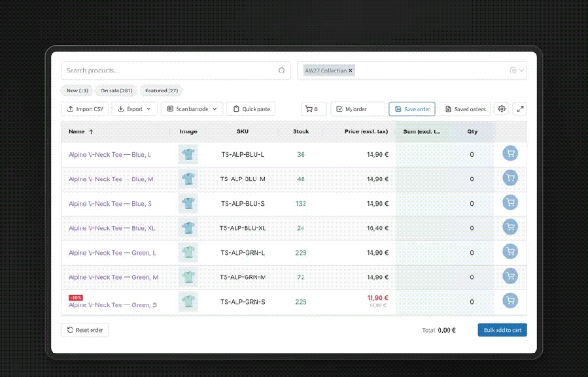Filter by Featured (27) chip

point(162,91)
